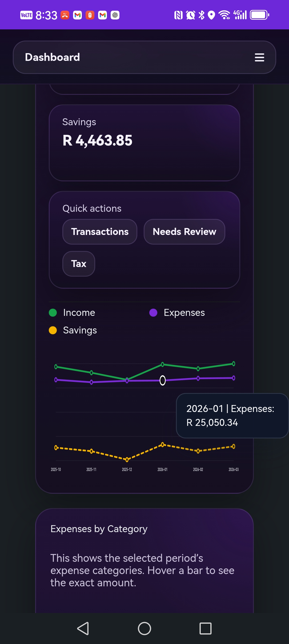Open the Needs Review quick action
289x644 pixels.
coord(184,231)
